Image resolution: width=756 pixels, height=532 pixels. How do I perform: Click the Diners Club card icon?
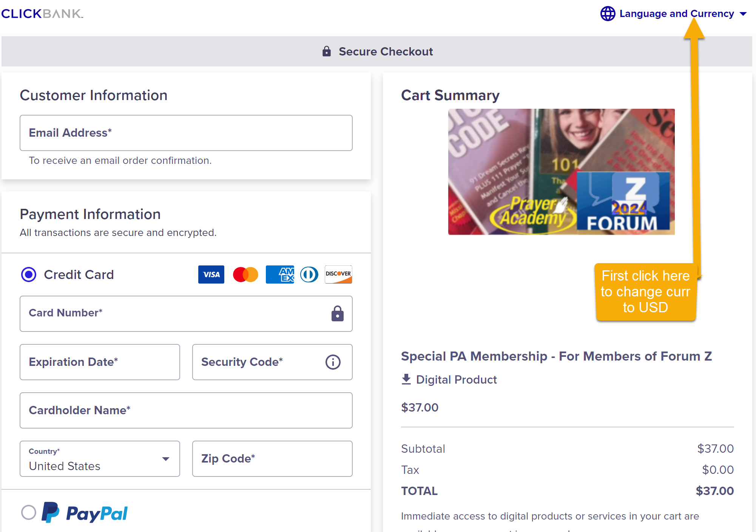309,274
